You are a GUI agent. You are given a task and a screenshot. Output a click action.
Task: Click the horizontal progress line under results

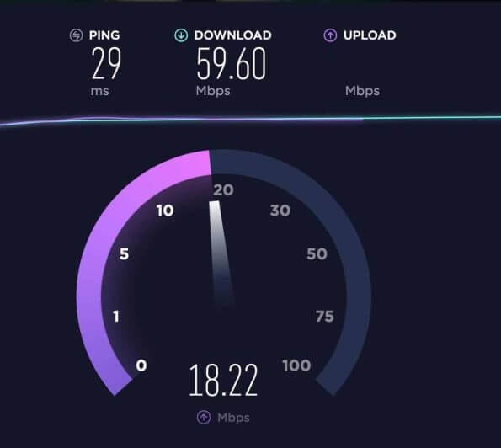point(251,120)
